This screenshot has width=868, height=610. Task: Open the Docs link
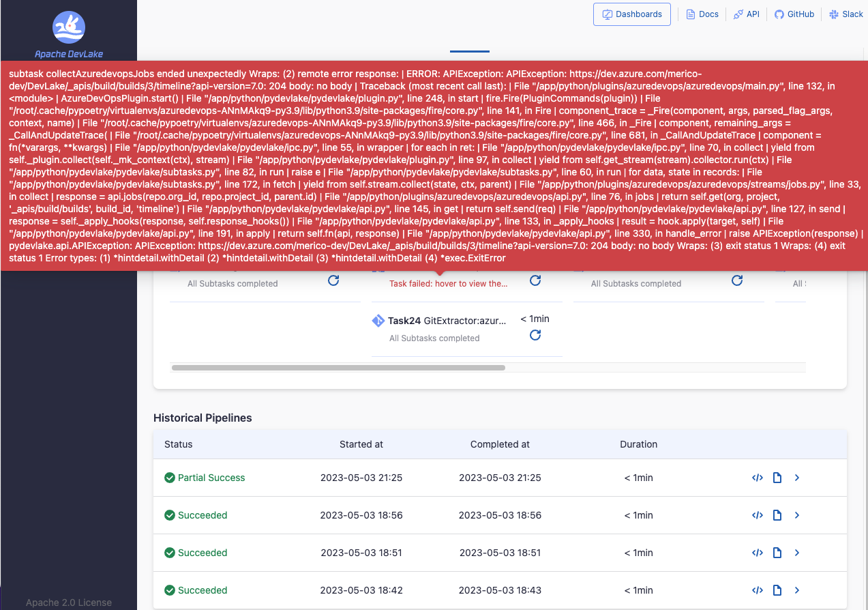pyautogui.click(x=702, y=14)
